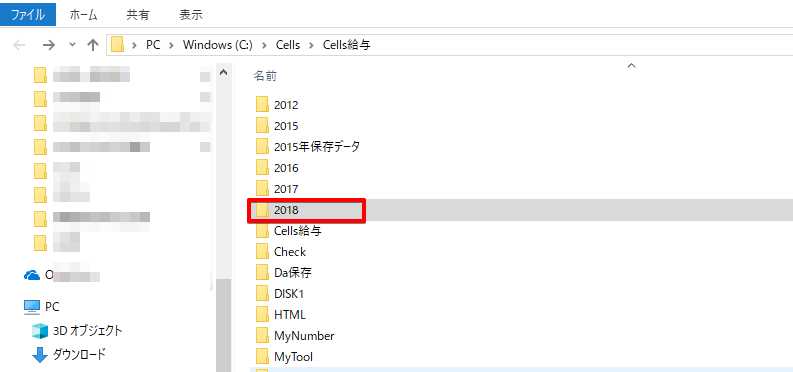Expand chevron after Cells in path
The height and width of the screenshot is (372, 793).
pos(312,45)
